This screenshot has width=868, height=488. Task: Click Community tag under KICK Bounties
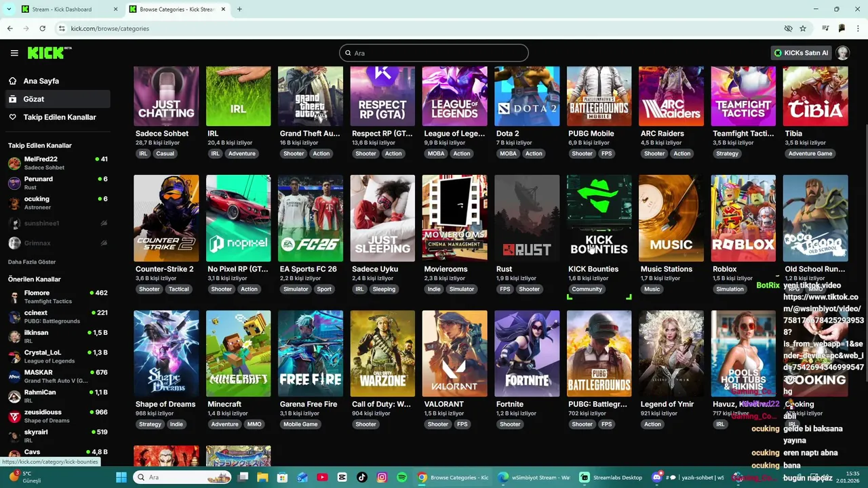(587, 289)
